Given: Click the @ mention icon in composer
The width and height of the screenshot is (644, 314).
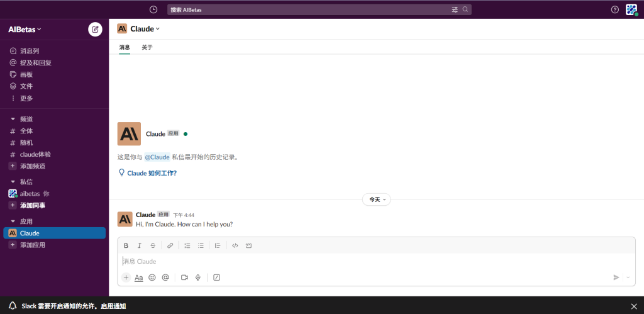Looking at the screenshot, I should [x=165, y=278].
